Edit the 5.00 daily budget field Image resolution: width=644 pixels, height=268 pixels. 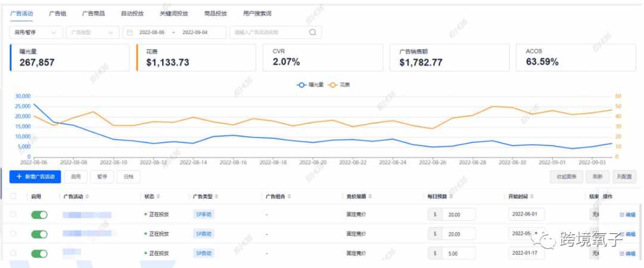(x=459, y=254)
